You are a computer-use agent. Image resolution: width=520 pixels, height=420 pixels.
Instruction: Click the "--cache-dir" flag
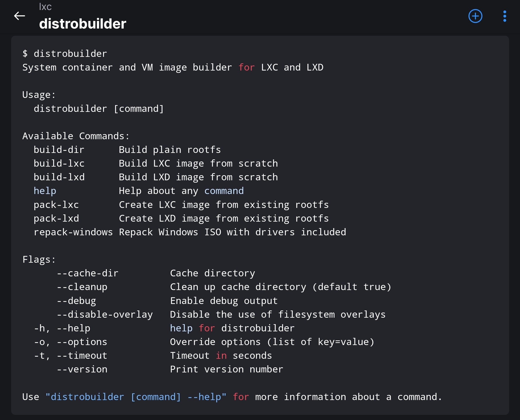(87, 273)
